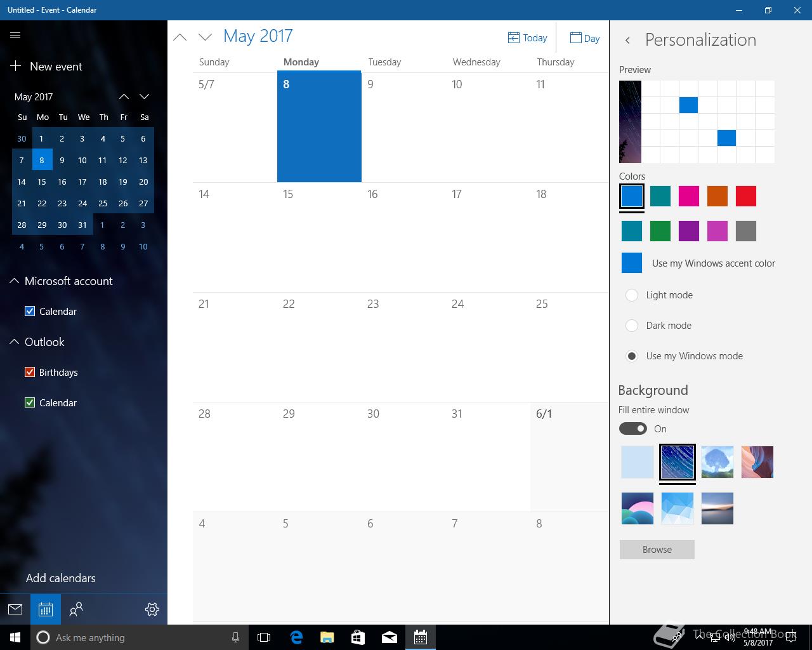Pick the canyon rock background thumbnail
The width and height of the screenshot is (812, 650).
coord(757,462)
